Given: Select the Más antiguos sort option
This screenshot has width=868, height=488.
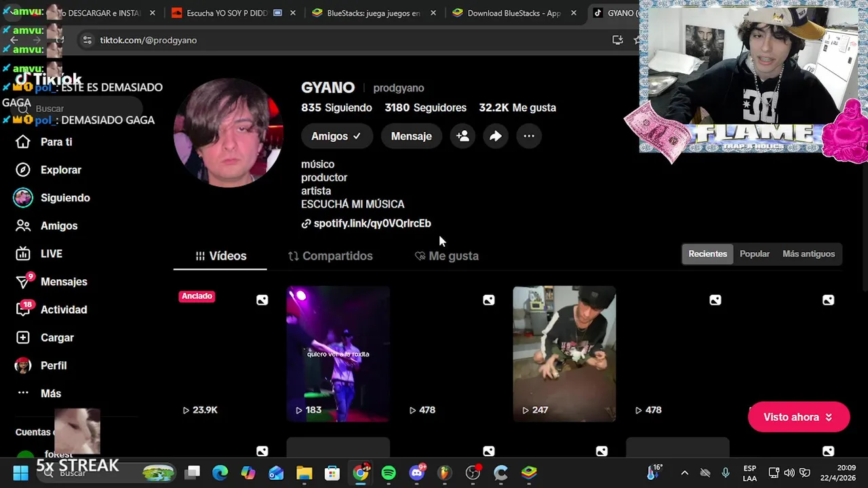Looking at the screenshot, I should pos(808,254).
